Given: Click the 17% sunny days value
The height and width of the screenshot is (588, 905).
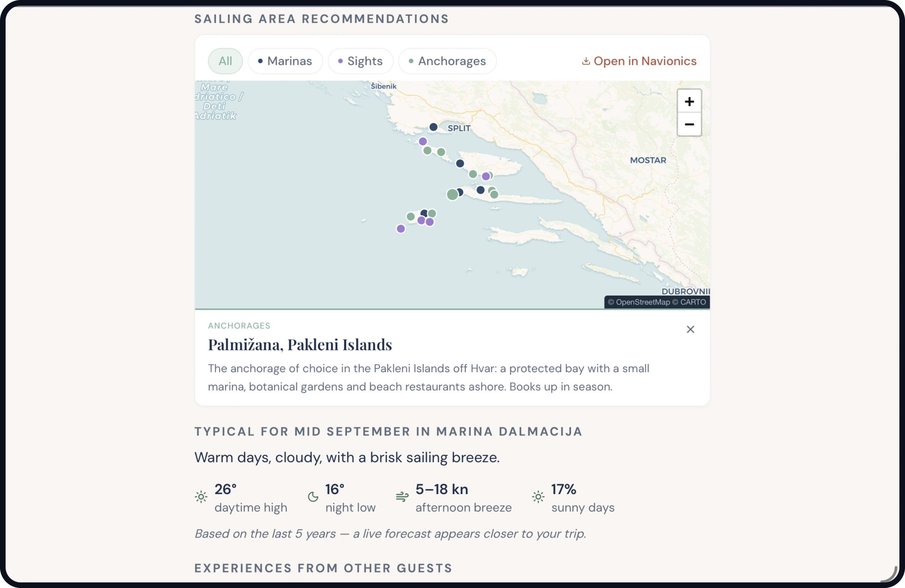Looking at the screenshot, I should coord(564,489).
